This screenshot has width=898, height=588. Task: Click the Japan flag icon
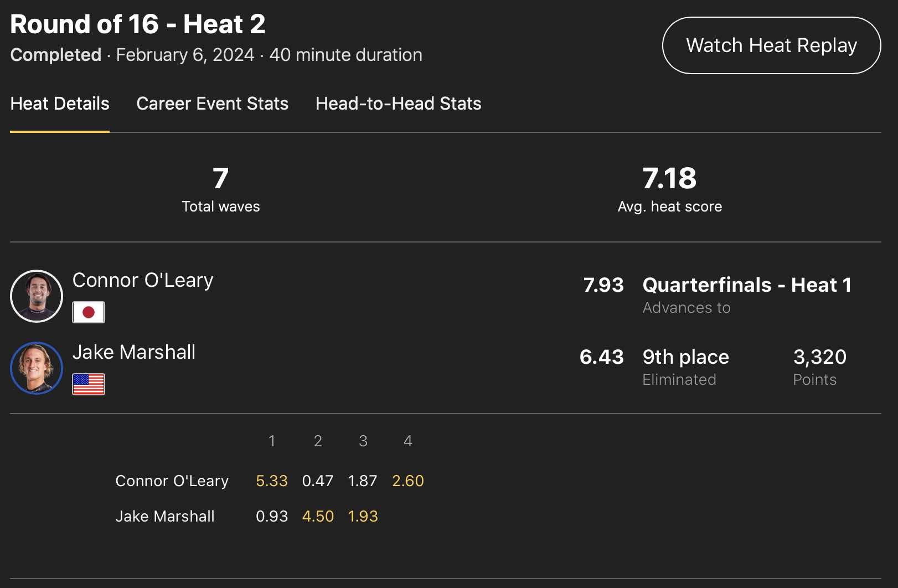coord(89,312)
